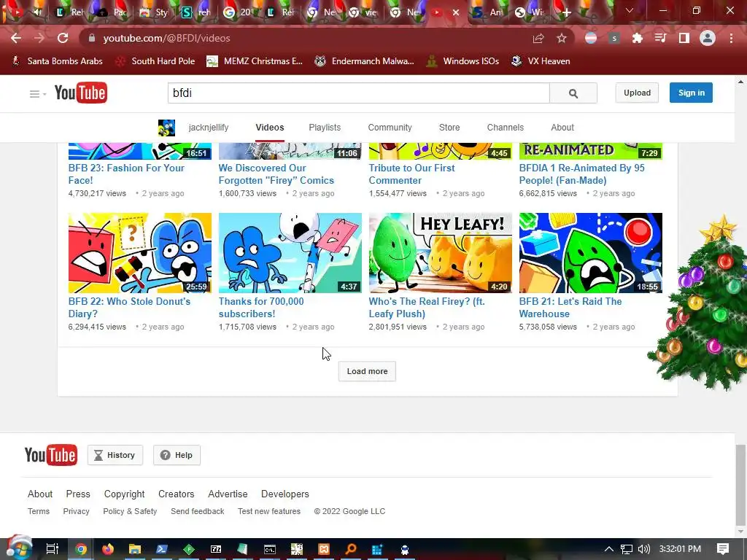Toggle the browser side panel icon
The image size is (747, 560).
click(684, 38)
